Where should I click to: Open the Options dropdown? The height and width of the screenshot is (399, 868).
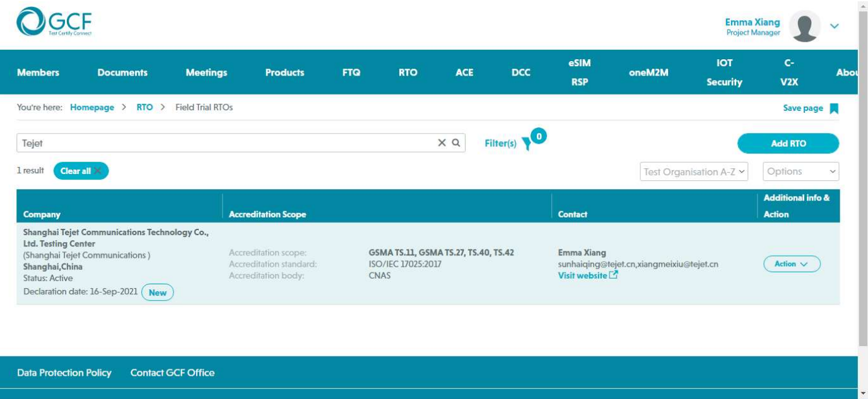801,171
